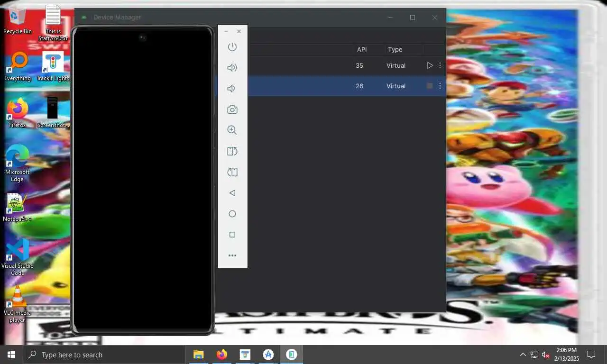Maximize the Device Manager window
This screenshot has width=607, height=364.
point(413,18)
